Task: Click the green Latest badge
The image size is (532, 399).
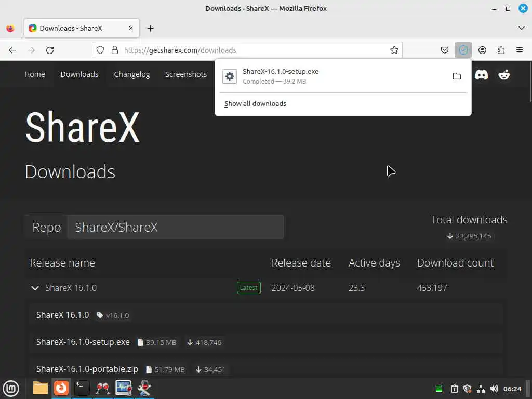Action: click(249, 288)
